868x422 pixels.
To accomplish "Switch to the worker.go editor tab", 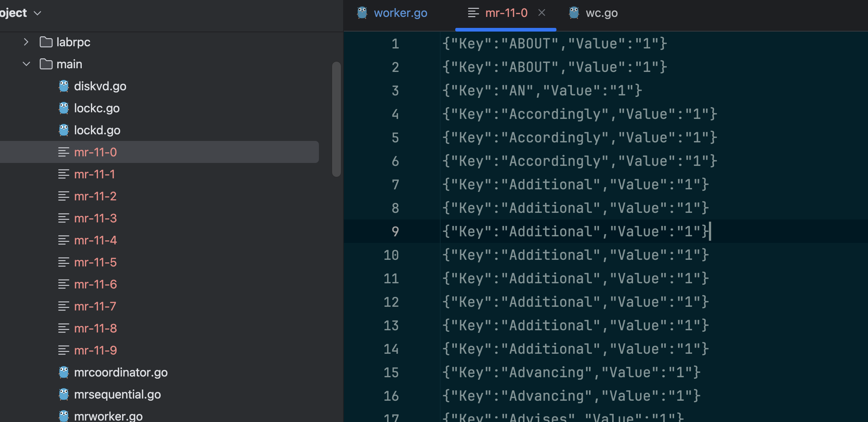I will pos(400,13).
